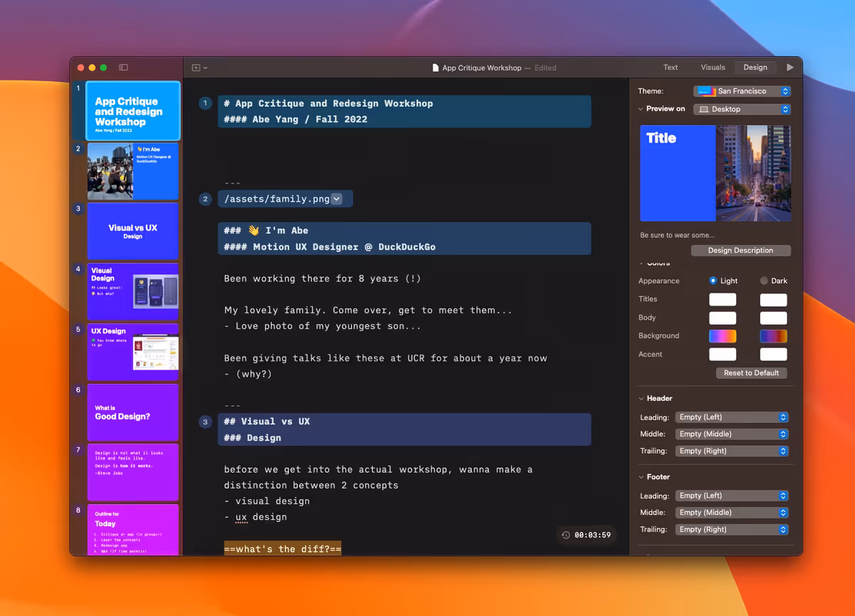Toggle the sidebar icon in the title bar
The width and height of the screenshot is (855, 616).
pos(123,67)
